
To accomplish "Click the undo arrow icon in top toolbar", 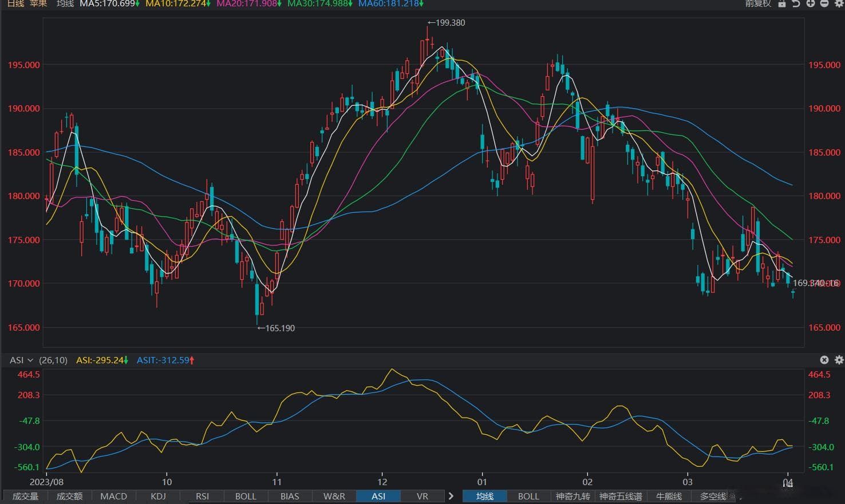I will coord(796,3).
